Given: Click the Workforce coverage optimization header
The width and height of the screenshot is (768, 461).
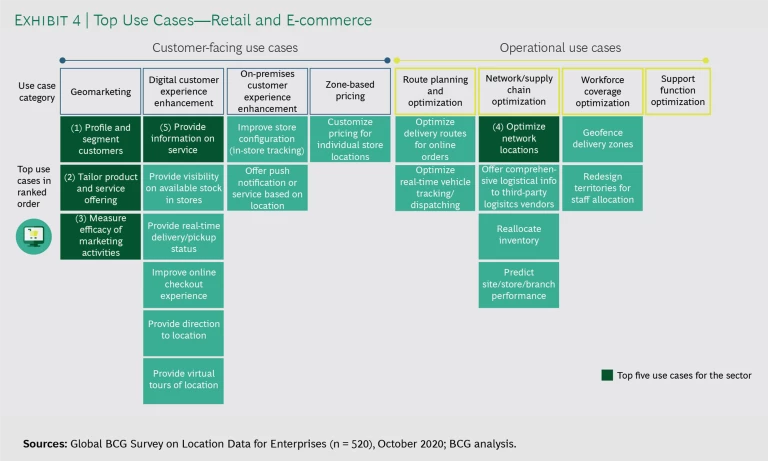Looking at the screenshot, I should pos(602,91).
